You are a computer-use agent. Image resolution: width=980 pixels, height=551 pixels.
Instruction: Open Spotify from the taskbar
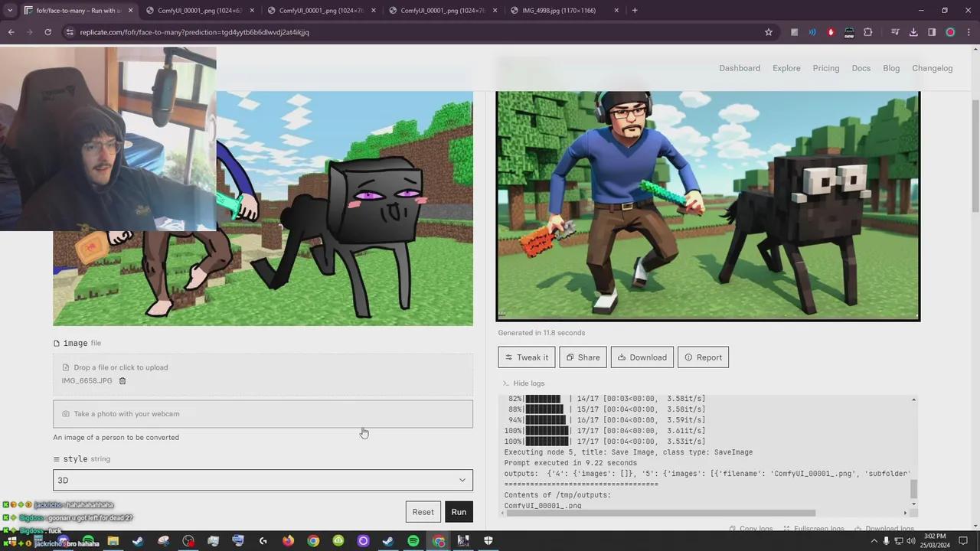coord(413,541)
